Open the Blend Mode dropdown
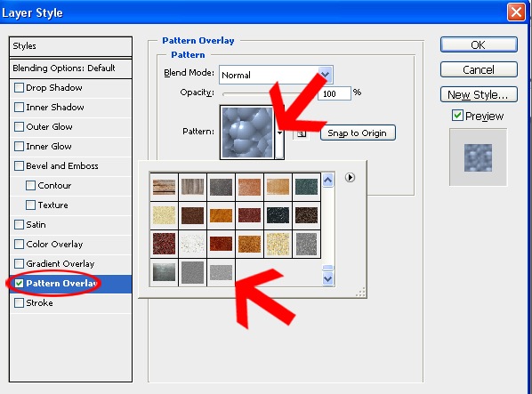The image size is (532, 394). tap(276, 75)
